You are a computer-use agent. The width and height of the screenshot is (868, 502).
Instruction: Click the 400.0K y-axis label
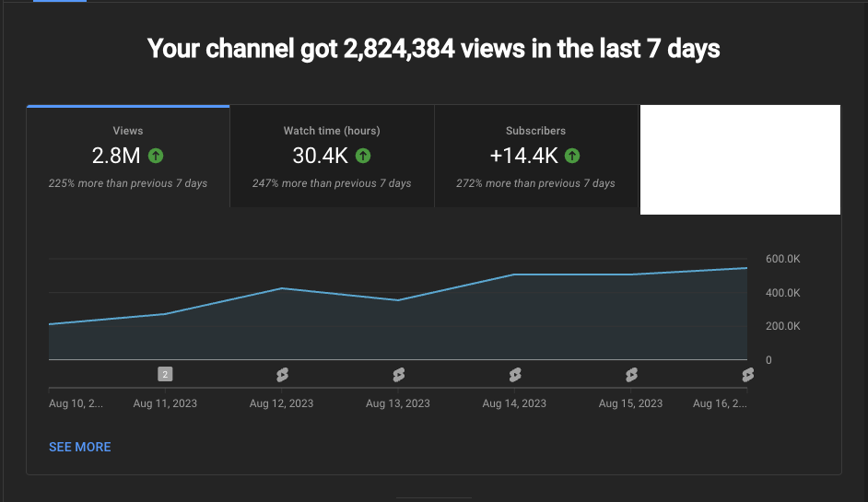(x=782, y=293)
